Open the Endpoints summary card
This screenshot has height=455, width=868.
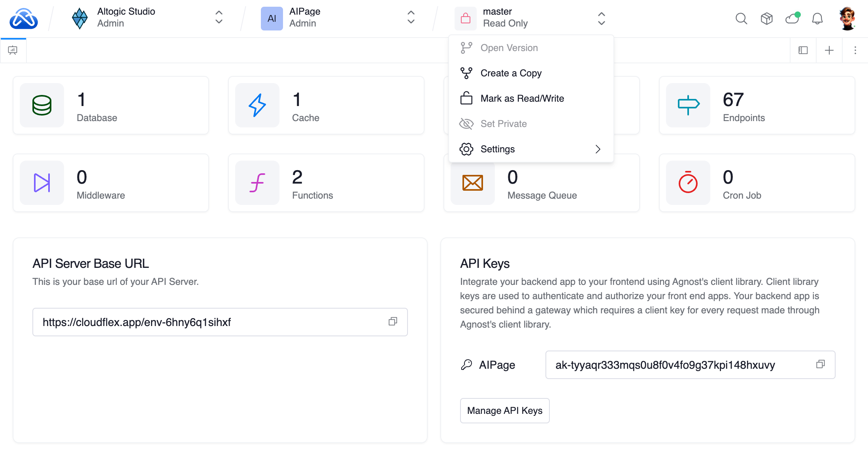tap(757, 106)
